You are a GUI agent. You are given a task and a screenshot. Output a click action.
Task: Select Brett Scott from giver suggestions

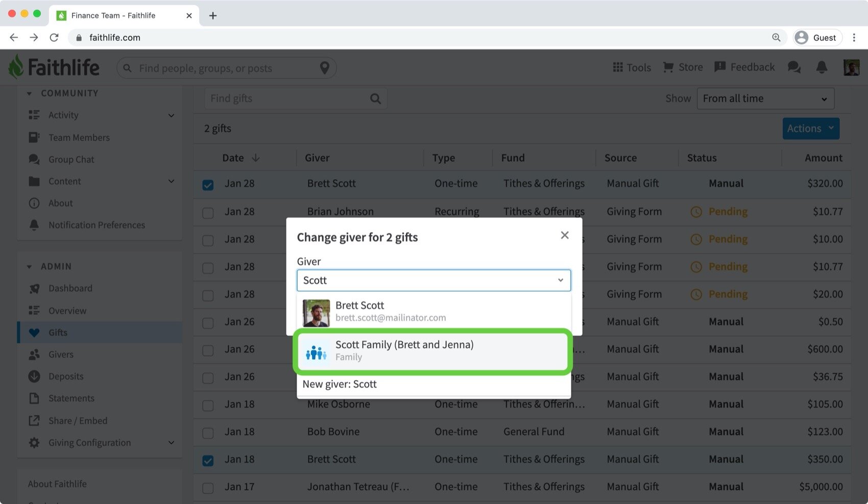tap(433, 311)
